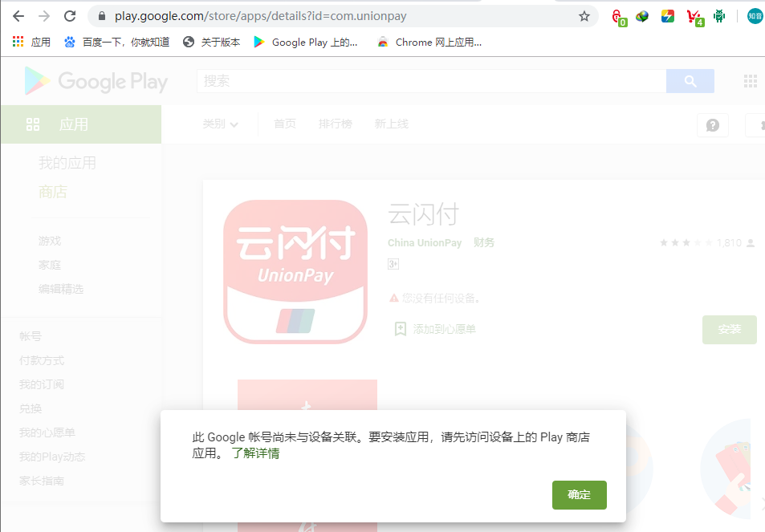The image size is (765, 532).
Task: Open the Google Play 上的 bookmark
Action: (306, 42)
